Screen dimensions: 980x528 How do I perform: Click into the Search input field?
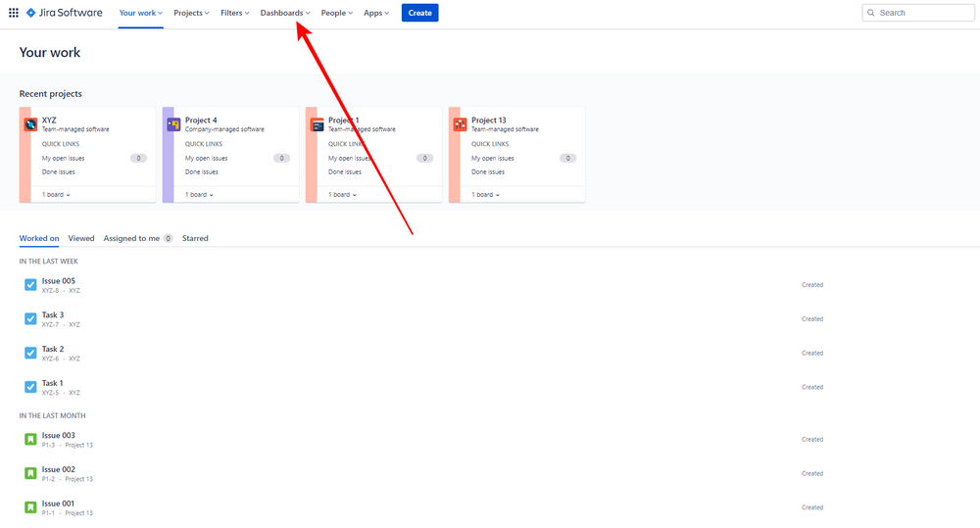point(918,13)
